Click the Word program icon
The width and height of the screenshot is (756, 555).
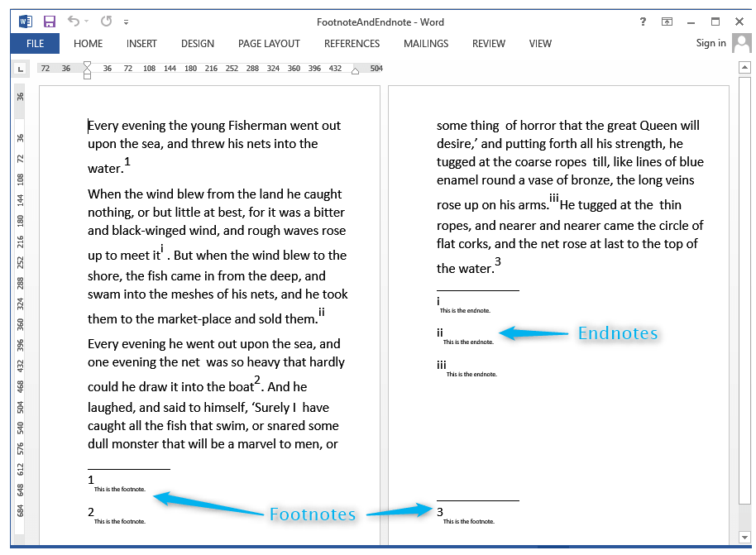(x=26, y=21)
